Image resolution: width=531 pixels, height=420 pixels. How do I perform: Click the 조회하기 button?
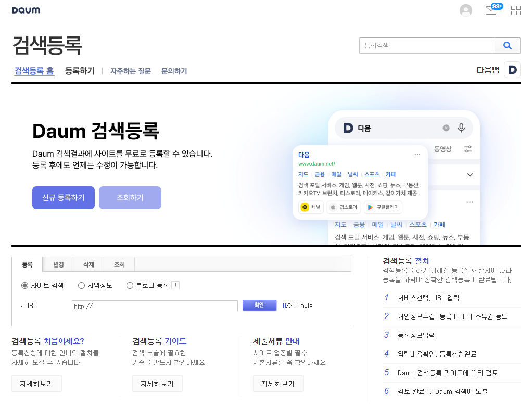(130, 198)
